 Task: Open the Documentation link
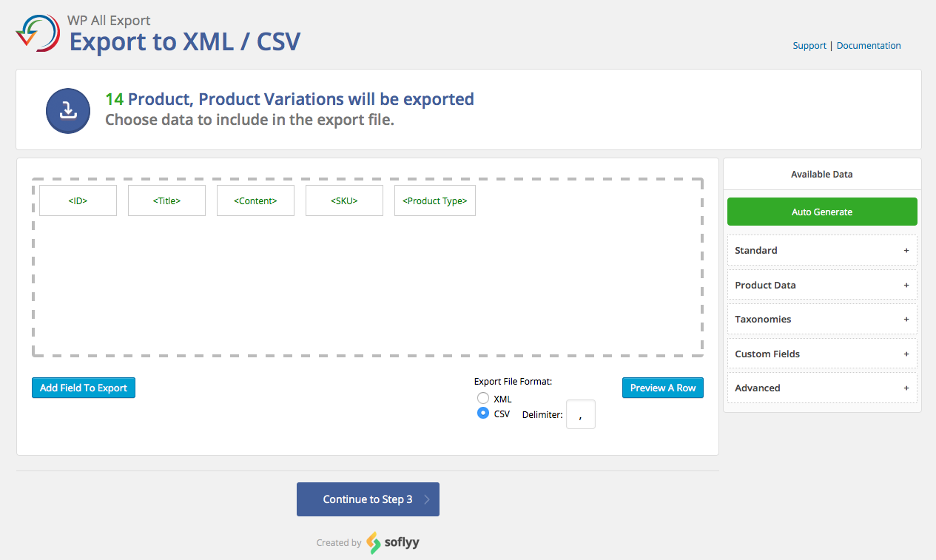click(868, 45)
